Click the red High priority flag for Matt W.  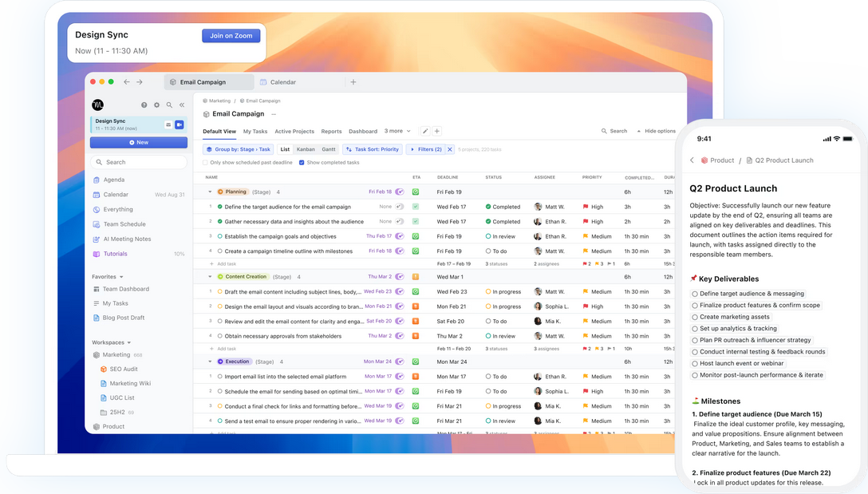586,207
